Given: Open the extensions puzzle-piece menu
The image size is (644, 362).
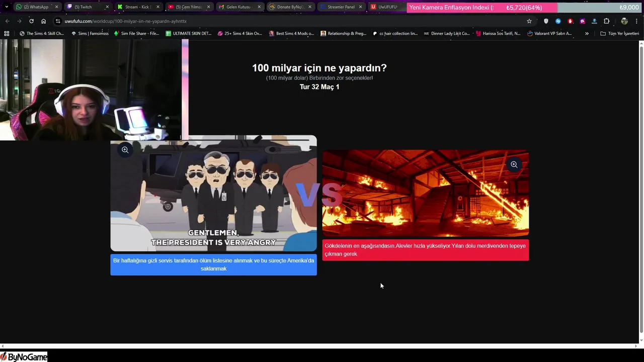Looking at the screenshot, I should [606, 21].
